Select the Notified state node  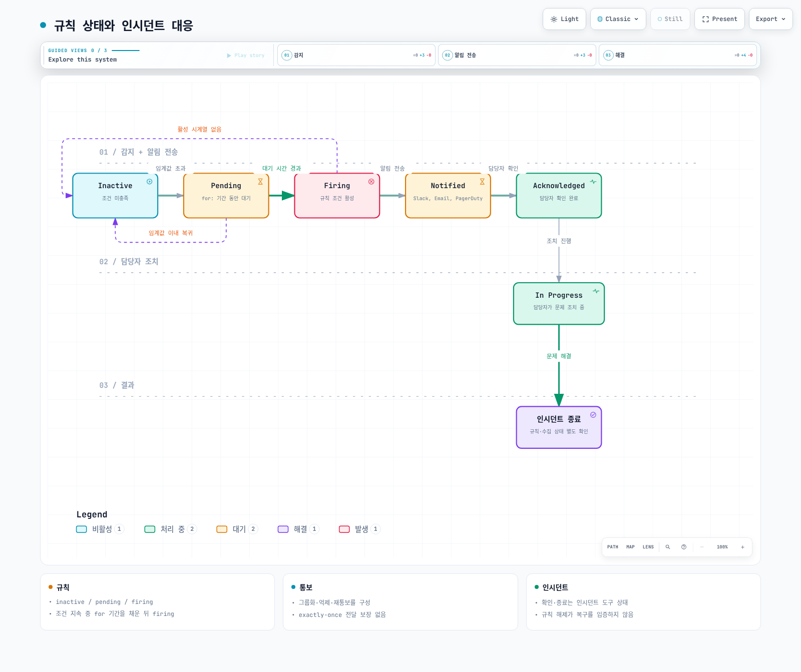(448, 196)
